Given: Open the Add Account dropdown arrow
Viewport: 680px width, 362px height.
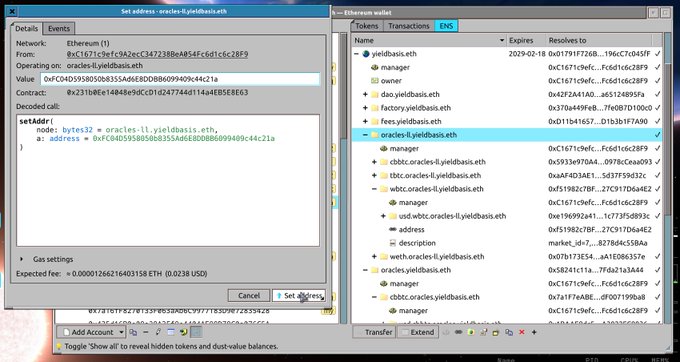Looking at the screenshot, I should point(121,332).
